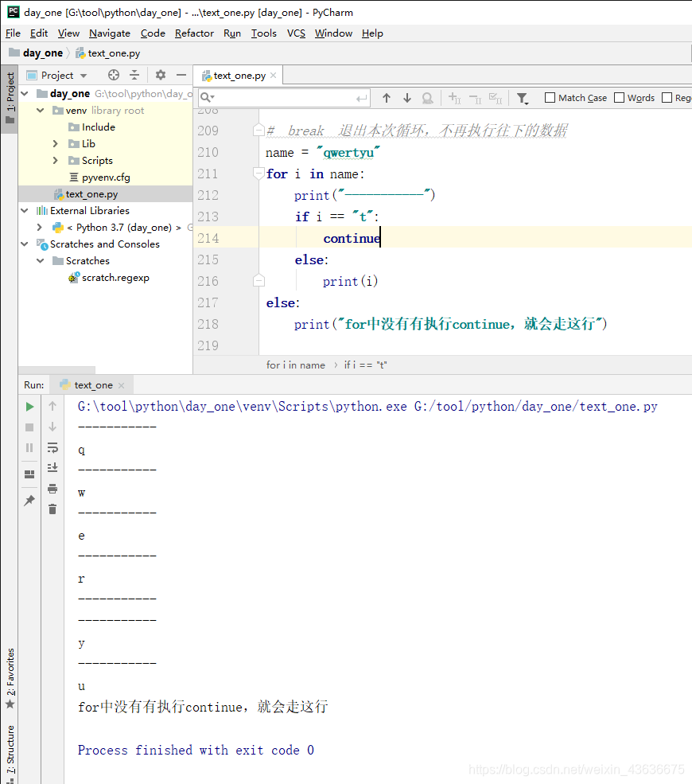
Task: Click the Restore Layout icon in Run panel
Action: (29, 474)
